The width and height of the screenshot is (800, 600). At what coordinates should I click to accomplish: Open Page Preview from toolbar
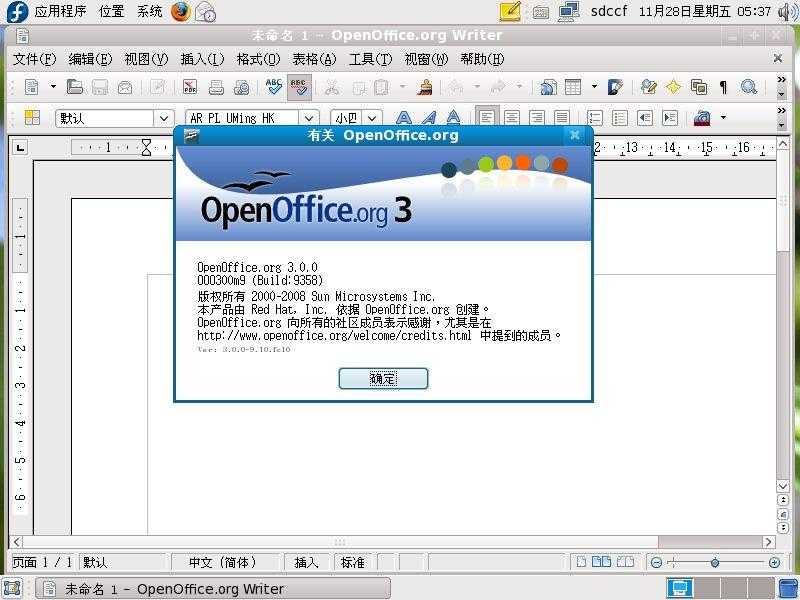[x=241, y=87]
